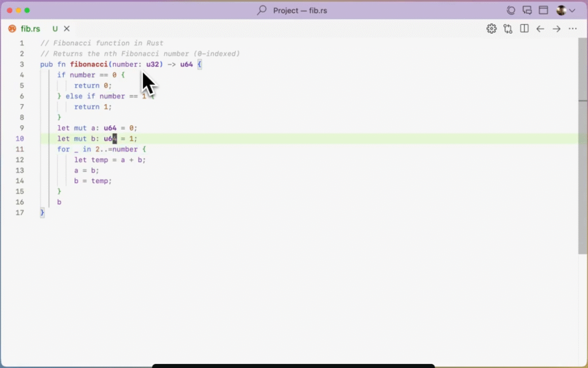The width and height of the screenshot is (588, 368).
Task: Click the compare changes source control icon
Action: pyautogui.click(x=508, y=29)
